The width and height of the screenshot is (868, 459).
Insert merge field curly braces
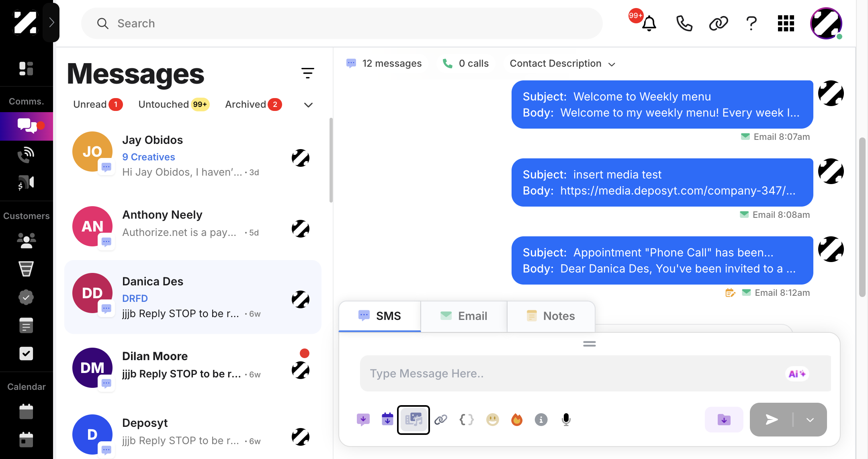467,420
